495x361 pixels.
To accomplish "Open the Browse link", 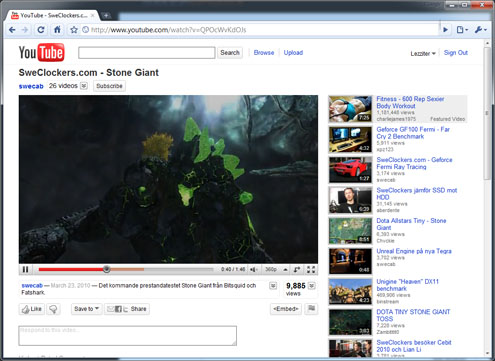I will [264, 53].
